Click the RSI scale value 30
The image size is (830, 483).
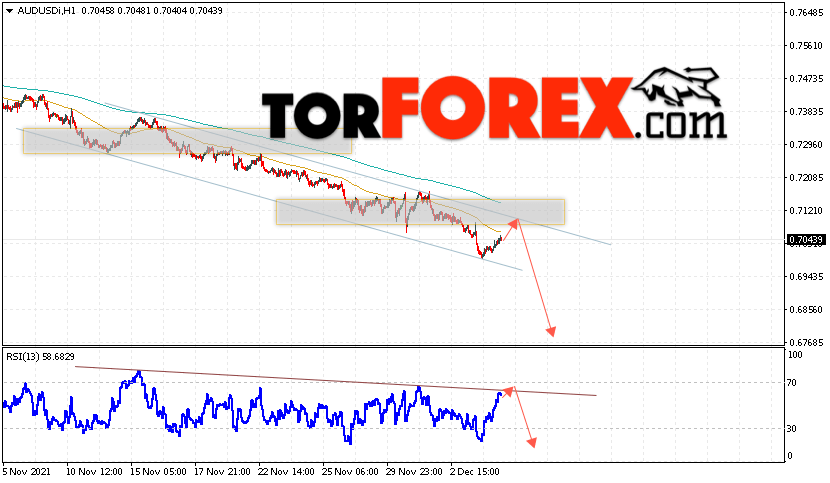792,428
